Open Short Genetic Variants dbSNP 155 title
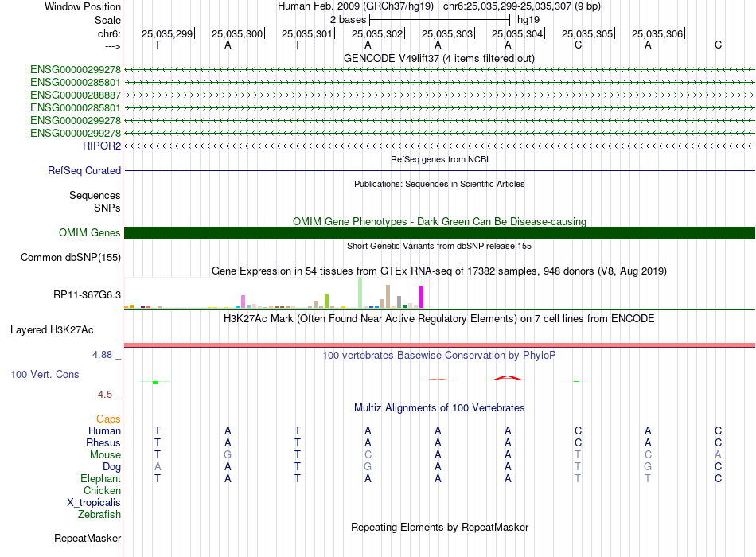This screenshot has height=557, width=756. pyautogui.click(x=439, y=247)
